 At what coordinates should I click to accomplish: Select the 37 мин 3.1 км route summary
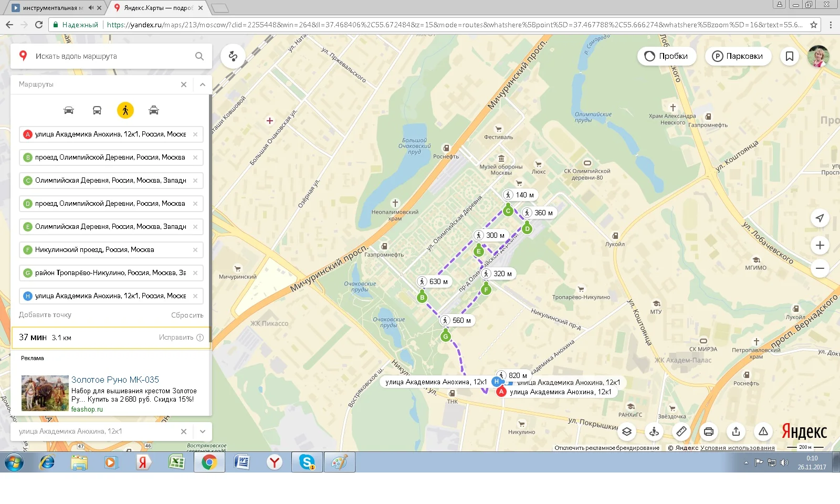111,338
